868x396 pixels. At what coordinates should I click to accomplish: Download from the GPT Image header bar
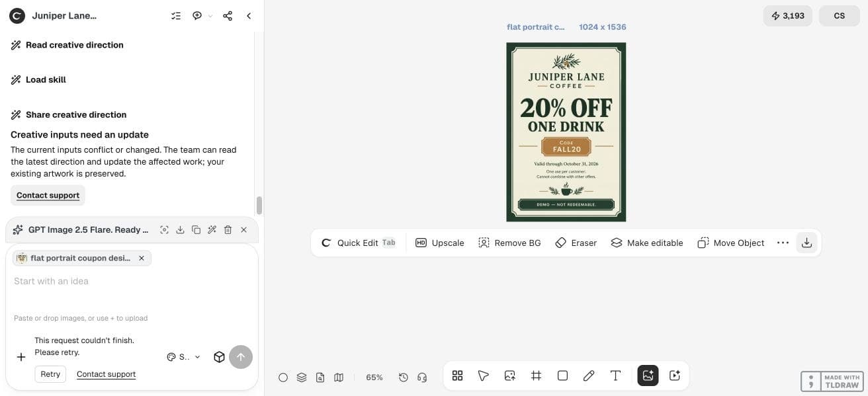click(180, 230)
